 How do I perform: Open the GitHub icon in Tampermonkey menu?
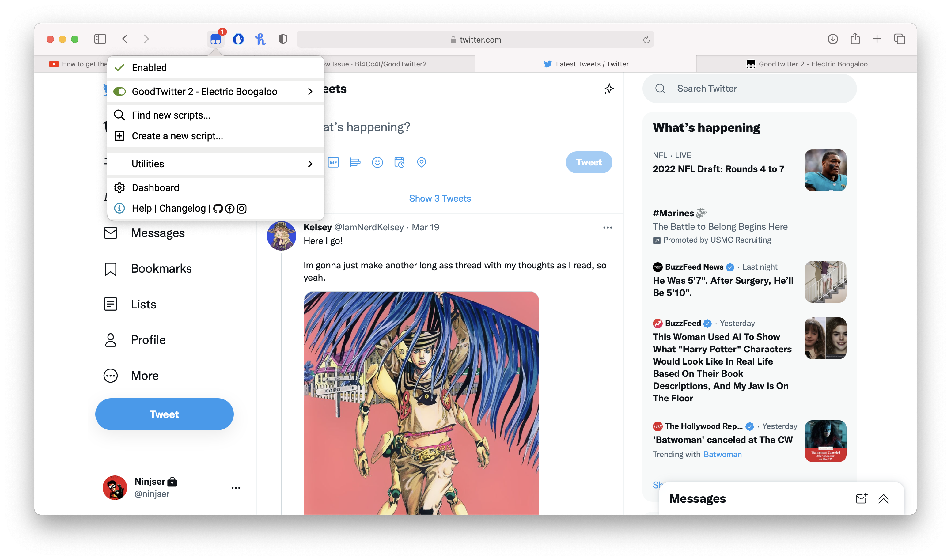[x=218, y=209]
